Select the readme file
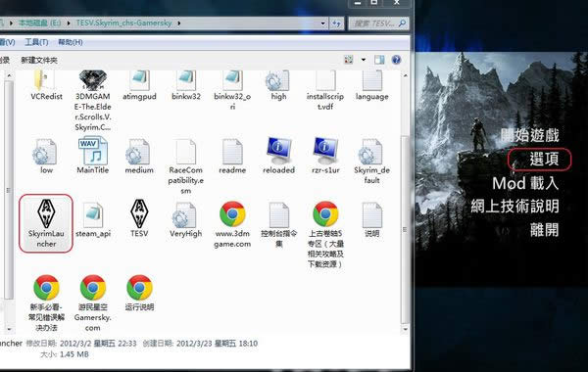This screenshot has height=372, width=588. (232, 157)
